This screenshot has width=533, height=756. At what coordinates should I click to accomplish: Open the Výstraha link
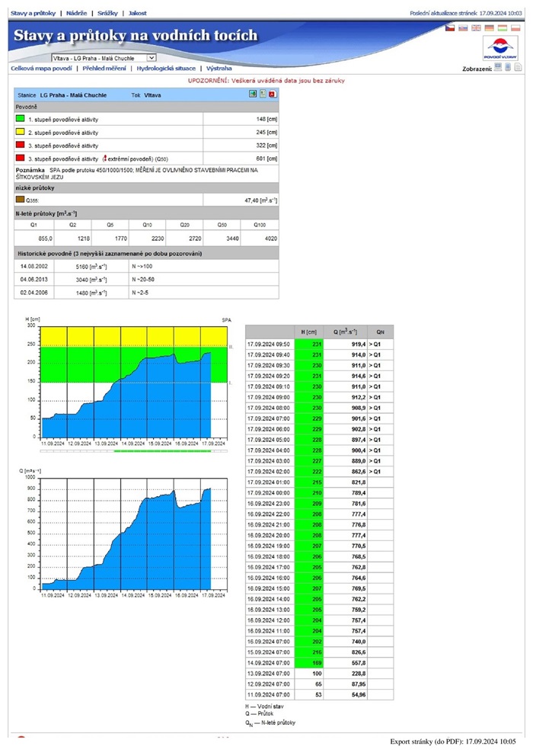point(219,69)
